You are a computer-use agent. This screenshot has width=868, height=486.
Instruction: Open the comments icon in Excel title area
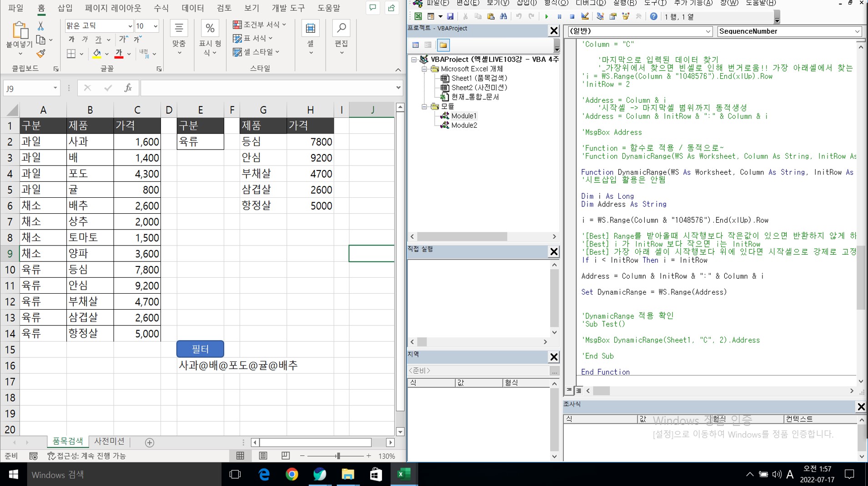(373, 8)
